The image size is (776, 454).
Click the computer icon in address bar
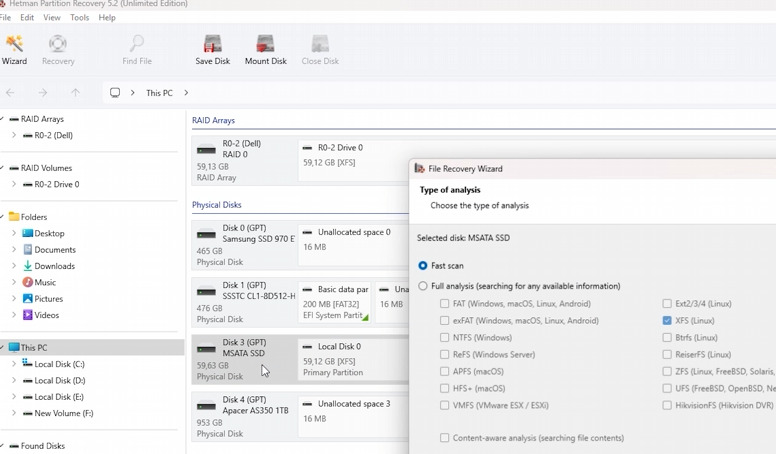(115, 93)
